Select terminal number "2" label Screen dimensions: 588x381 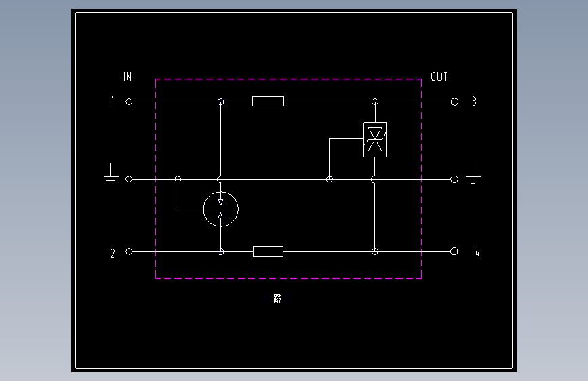[x=113, y=254]
